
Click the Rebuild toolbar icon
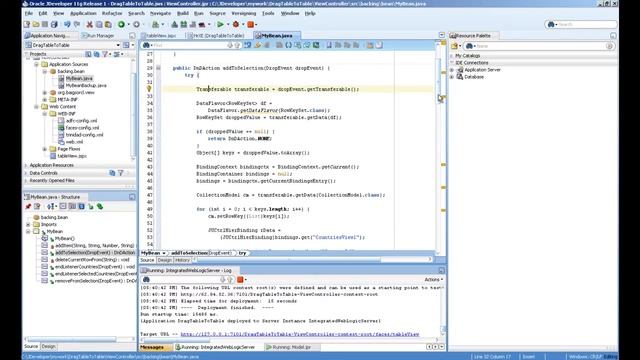point(184,24)
